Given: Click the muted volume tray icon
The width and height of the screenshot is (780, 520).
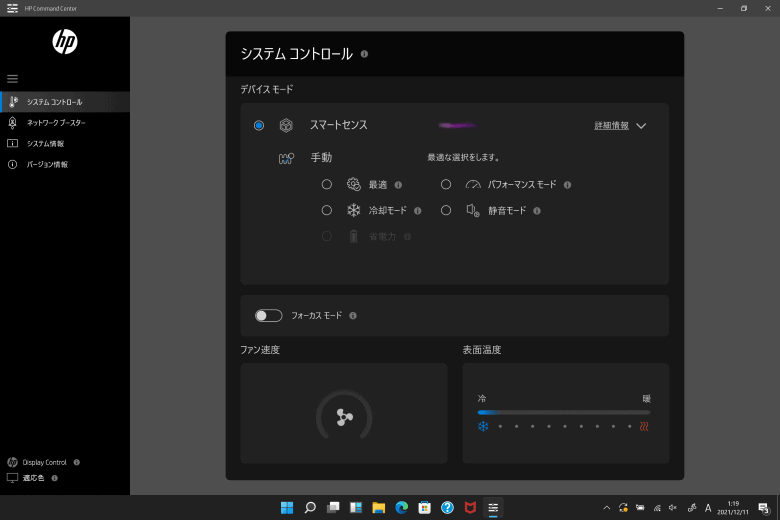Looking at the screenshot, I should click(x=673, y=508).
